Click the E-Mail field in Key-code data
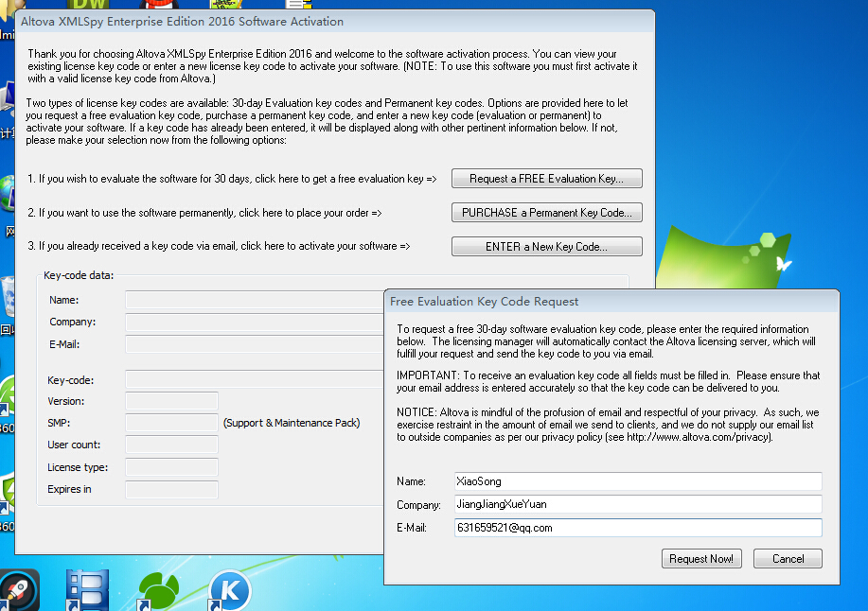This screenshot has height=611, width=868. click(x=255, y=344)
